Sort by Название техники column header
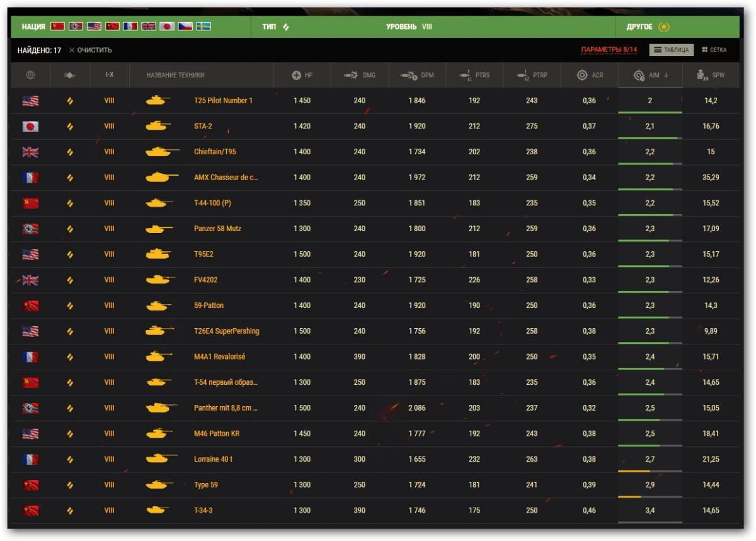756x541 pixels. pos(175,76)
